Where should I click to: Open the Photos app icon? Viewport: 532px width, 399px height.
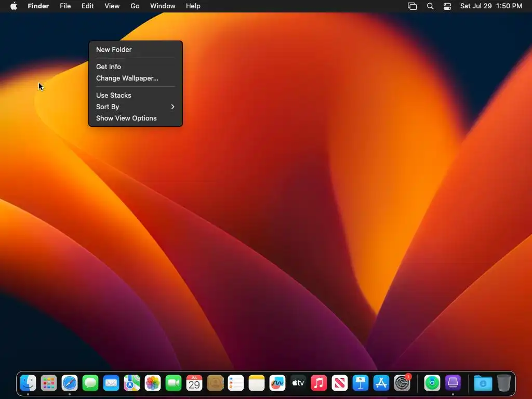point(153,383)
